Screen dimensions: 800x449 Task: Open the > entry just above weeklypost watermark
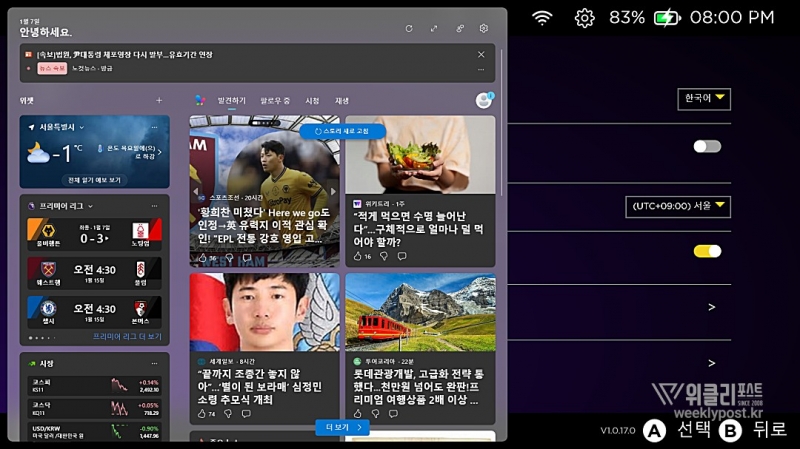pyautogui.click(x=712, y=363)
